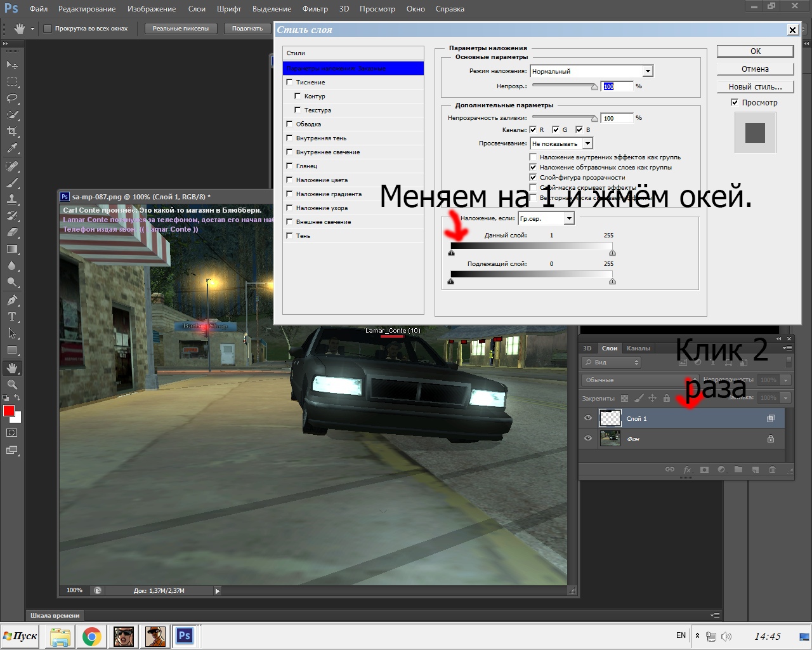Open the Фильтр menu
The height and width of the screenshot is (650, 812).
(x=315, y=9)
